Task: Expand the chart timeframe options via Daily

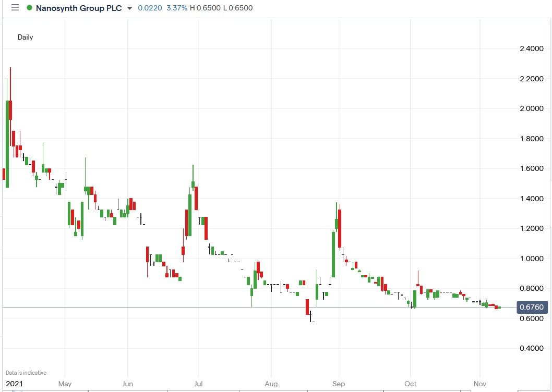Action: (x=25, y=37)
